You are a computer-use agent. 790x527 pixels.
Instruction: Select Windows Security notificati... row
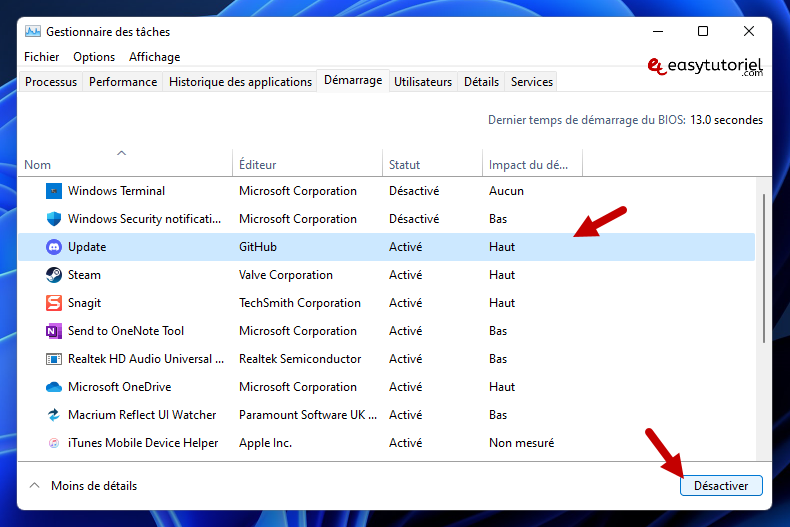[x=386, y=219]
